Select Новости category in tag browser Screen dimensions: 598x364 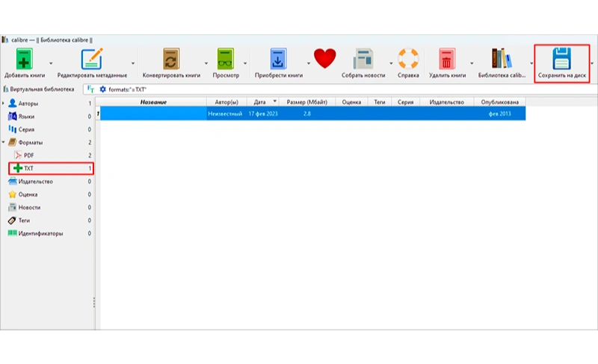(x=29, y=207)
